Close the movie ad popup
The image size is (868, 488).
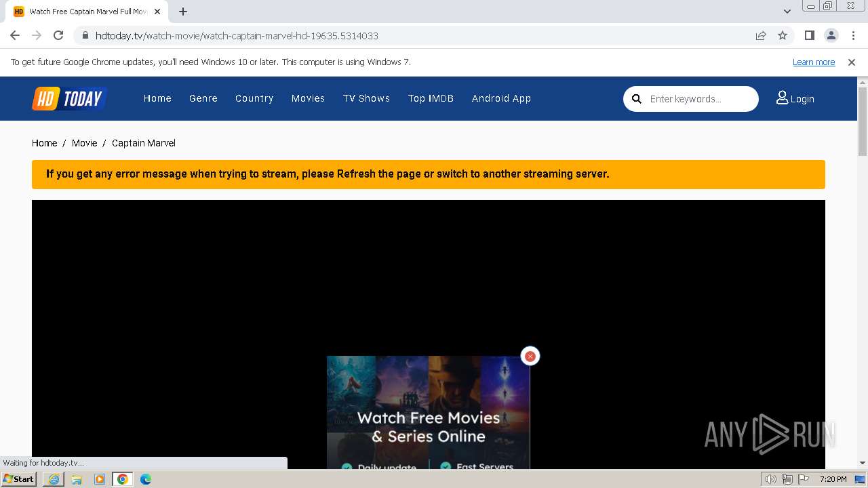530,356
